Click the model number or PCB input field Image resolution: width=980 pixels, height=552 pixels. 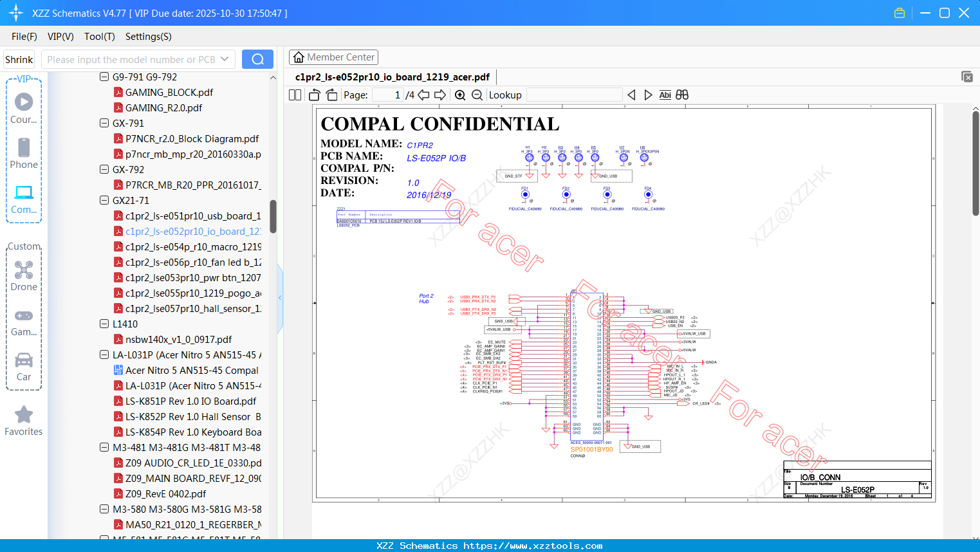[x=131, y=59]
